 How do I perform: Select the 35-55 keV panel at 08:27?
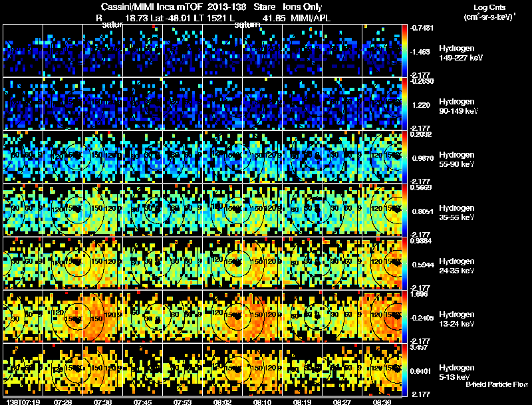(x=342, y=210)
